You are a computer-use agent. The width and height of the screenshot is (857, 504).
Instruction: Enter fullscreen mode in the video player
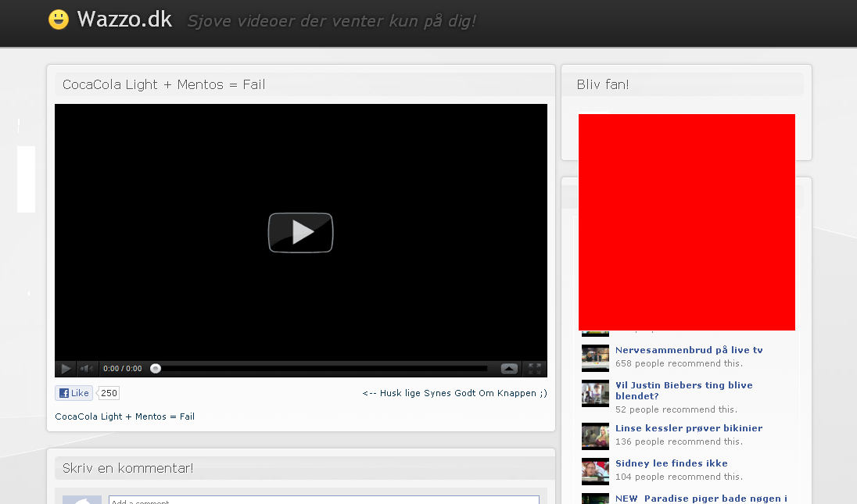click(x=535, y=369)
